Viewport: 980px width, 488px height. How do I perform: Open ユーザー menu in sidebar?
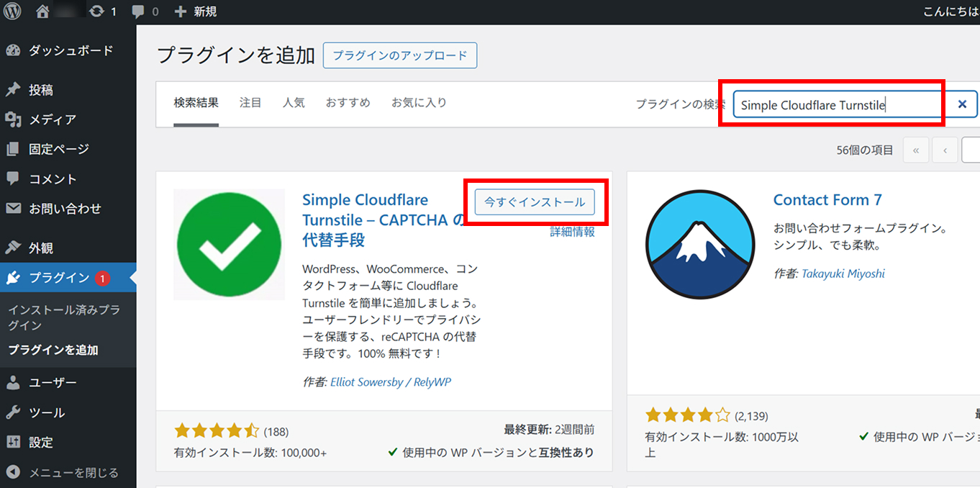[x=68, y=382]
